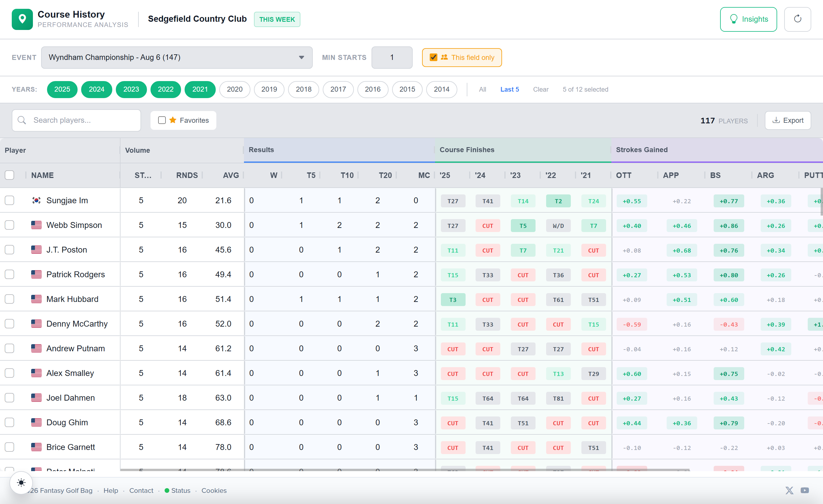The image size is (823, 504).
Task: Click Clear to deselect all years
Action: tap(541, 90)
